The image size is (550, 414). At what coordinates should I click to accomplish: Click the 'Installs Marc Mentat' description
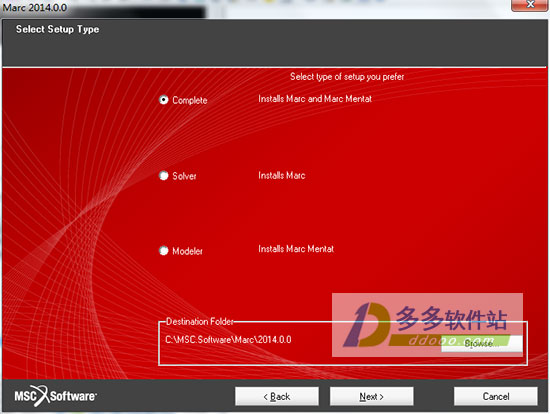click(296, 249)
